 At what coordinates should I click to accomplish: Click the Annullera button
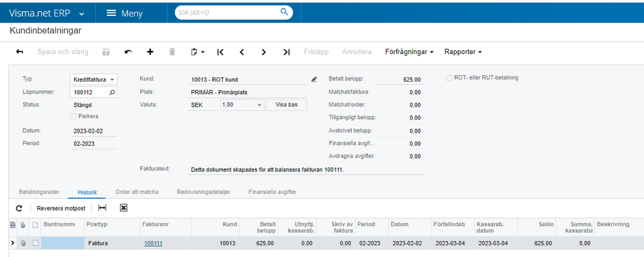(x=357, y=52)
